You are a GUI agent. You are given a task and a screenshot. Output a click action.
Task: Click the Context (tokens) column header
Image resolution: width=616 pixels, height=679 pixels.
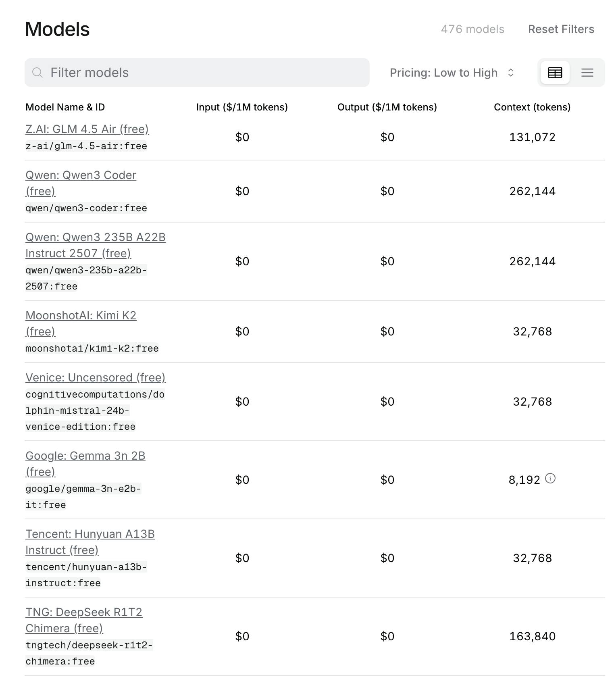532,107
